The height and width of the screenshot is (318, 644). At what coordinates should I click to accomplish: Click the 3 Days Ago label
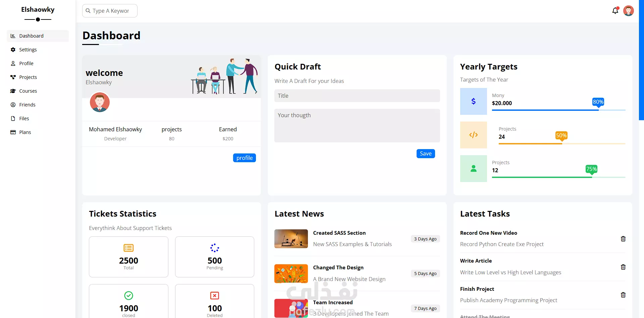pos(425,239)
